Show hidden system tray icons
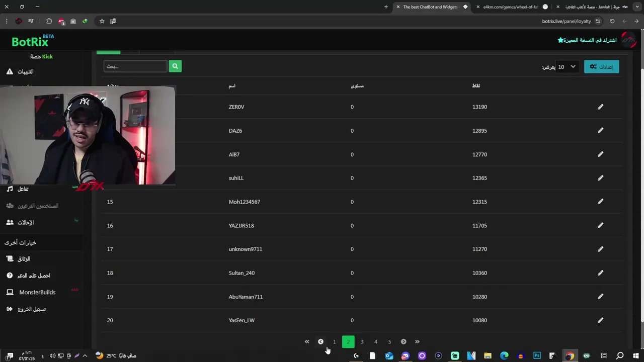This screenshot has width=644, height=362. (85, 356)
